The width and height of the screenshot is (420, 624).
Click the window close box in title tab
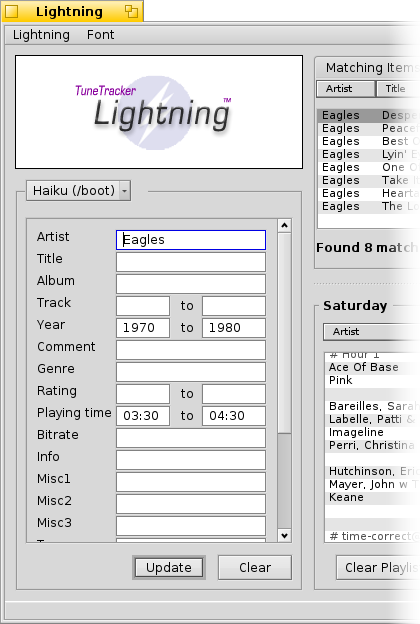[x=12, y=12]
